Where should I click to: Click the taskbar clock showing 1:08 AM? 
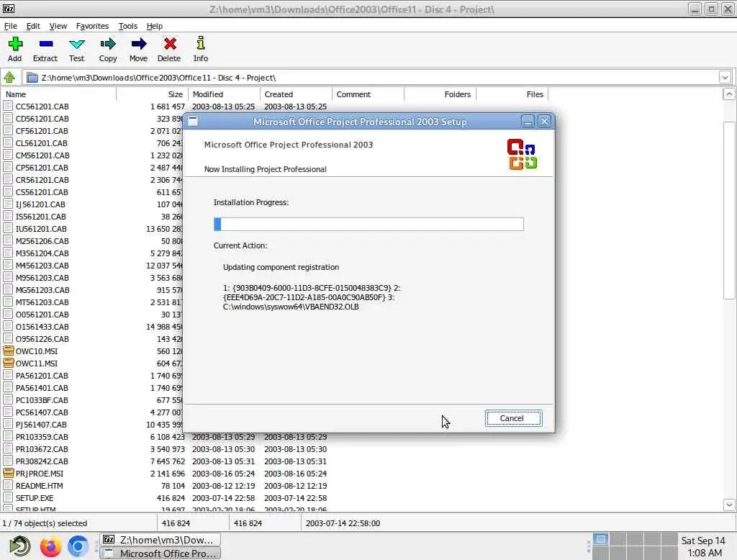(704, 546)
